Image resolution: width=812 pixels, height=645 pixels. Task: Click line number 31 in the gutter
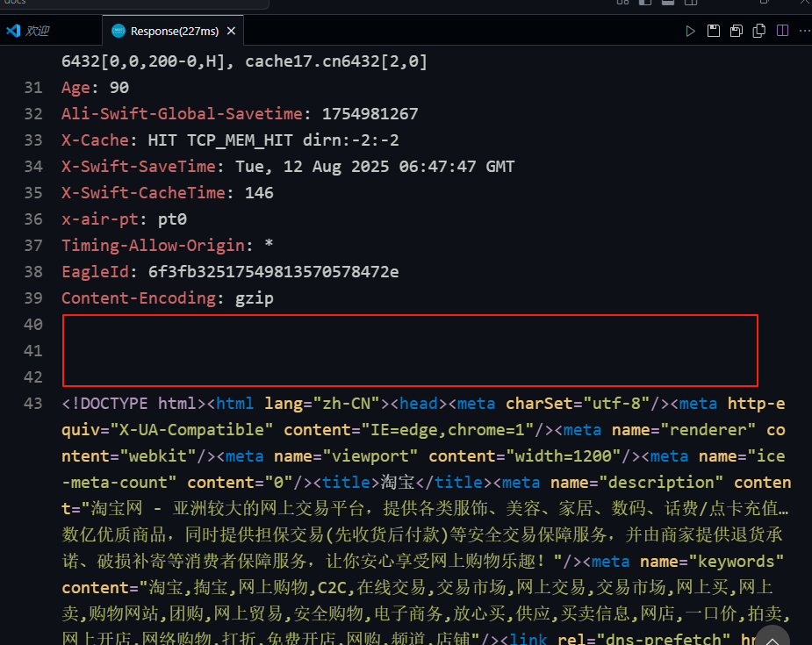point(33,88)
